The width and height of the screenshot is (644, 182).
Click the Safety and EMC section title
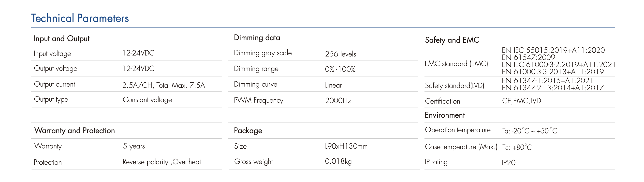coord(452,40)
